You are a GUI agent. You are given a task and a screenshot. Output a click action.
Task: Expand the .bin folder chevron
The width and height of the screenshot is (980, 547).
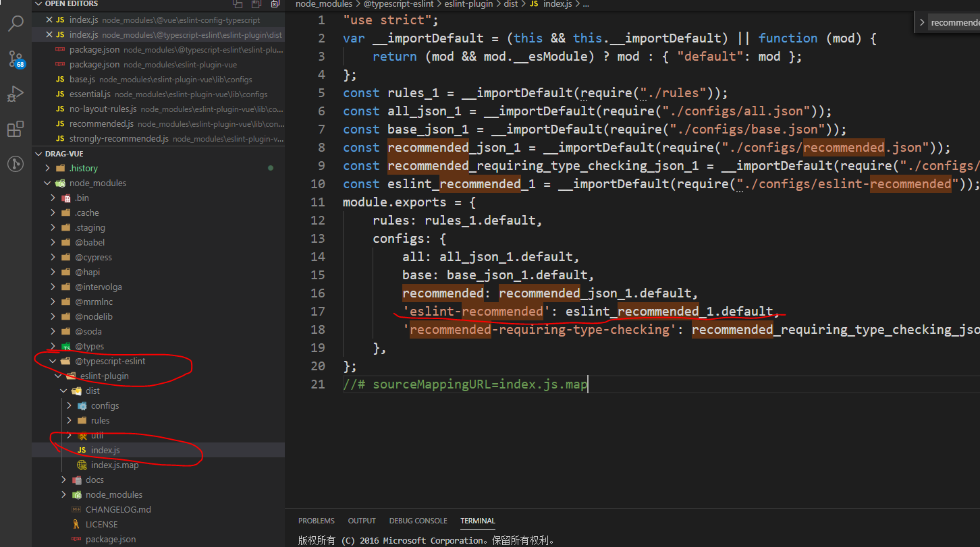coord(53,198)
